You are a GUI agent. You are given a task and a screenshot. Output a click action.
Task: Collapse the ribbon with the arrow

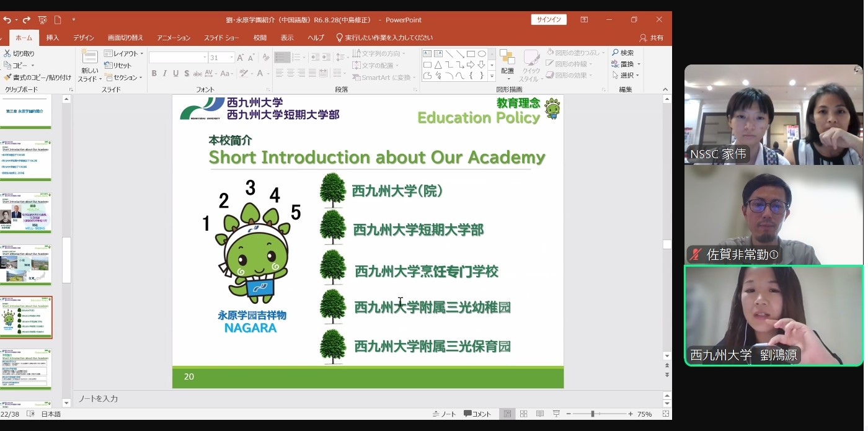point(665,89)
